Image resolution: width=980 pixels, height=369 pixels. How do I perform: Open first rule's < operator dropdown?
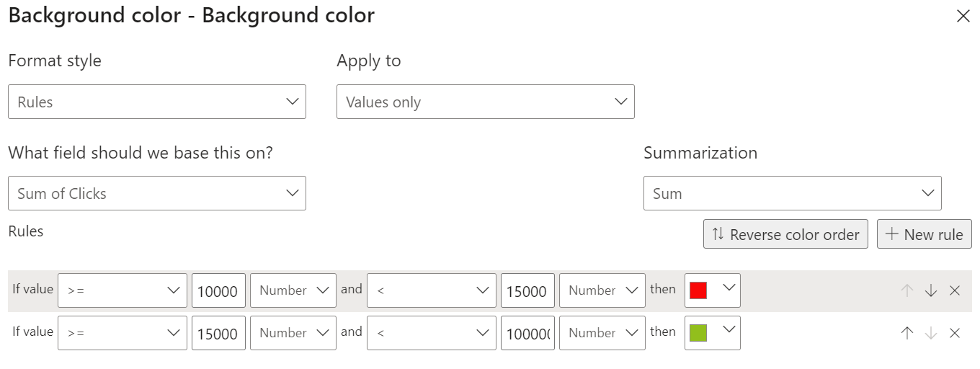(432, 290)
